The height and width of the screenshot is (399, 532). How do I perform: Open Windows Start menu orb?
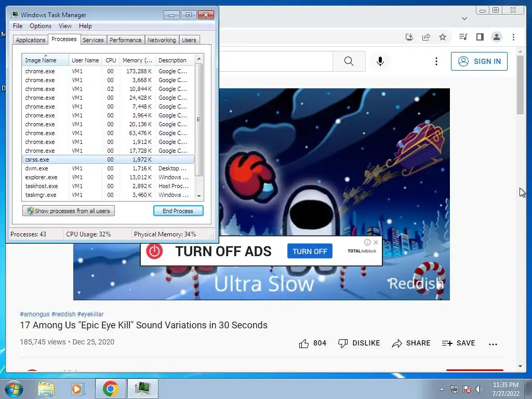[x=14, y=389]
